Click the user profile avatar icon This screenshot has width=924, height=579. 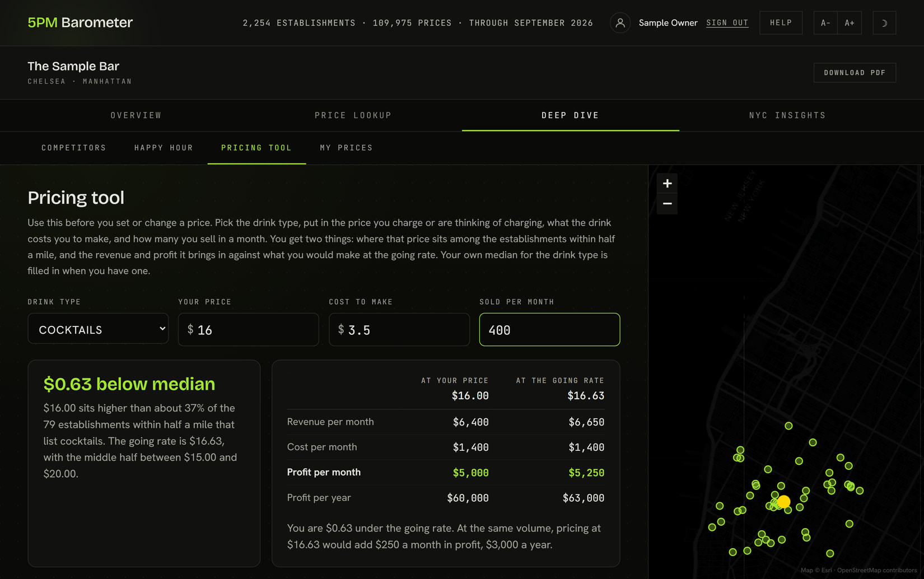click(620, 23)
